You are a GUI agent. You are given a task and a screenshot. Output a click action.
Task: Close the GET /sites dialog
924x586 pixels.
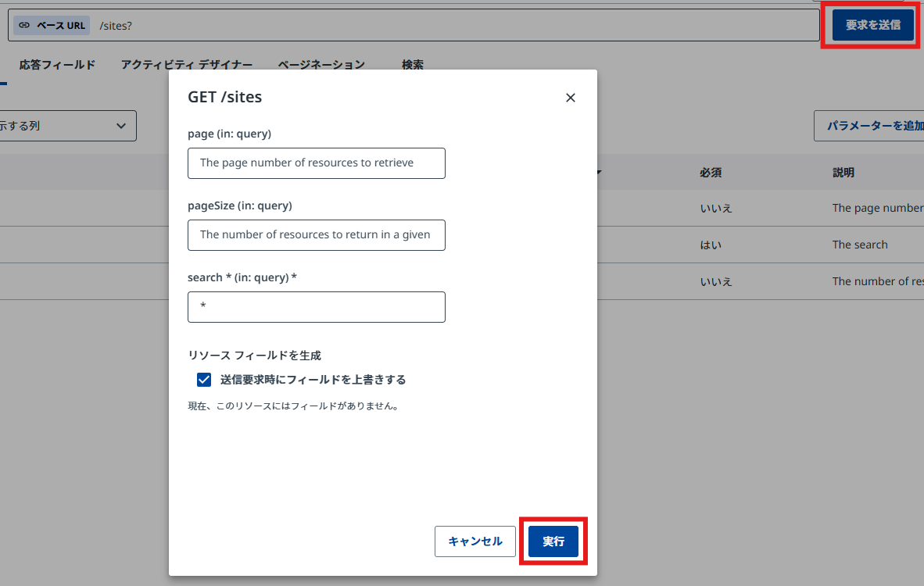pos(570,98)
